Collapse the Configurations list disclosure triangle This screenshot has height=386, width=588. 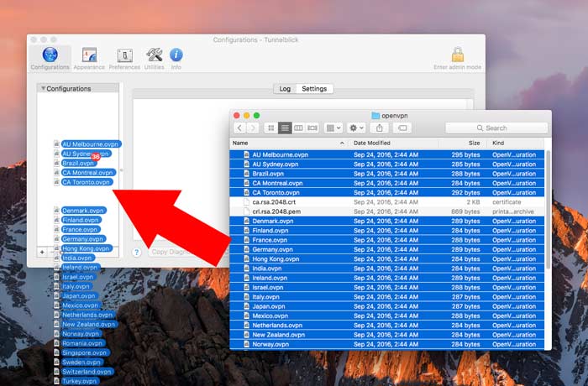[43, 88]
